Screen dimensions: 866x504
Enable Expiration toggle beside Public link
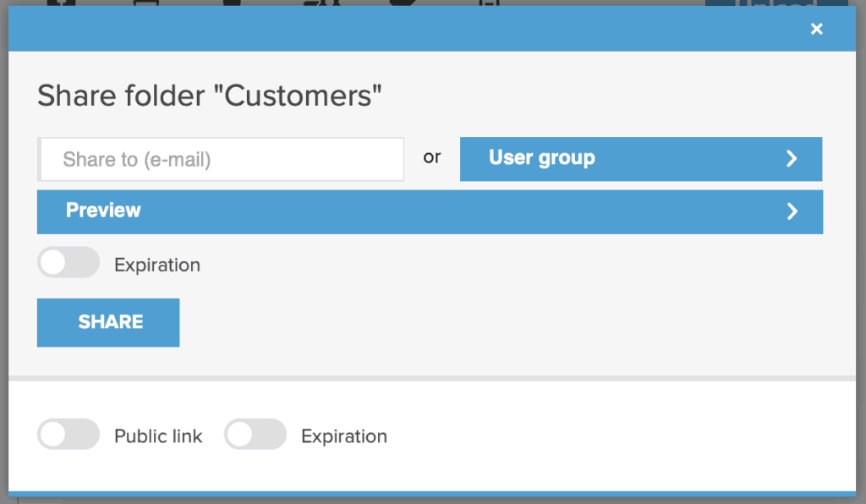(255, 435)
